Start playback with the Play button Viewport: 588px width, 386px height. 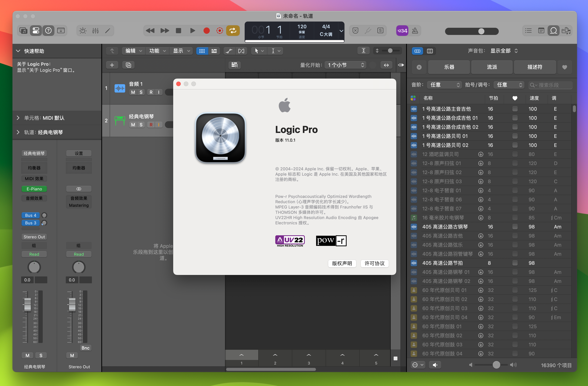192,31
